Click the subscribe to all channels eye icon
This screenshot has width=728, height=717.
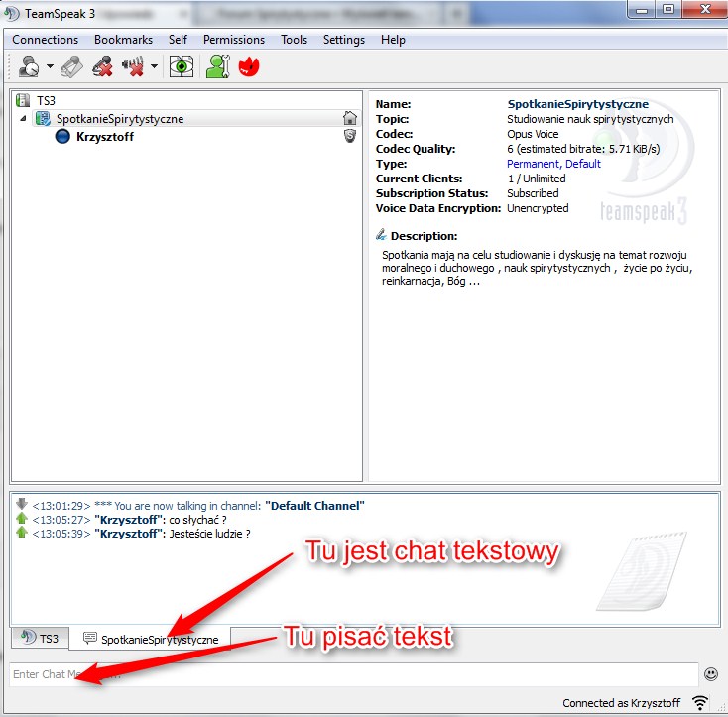pos(182,66)
